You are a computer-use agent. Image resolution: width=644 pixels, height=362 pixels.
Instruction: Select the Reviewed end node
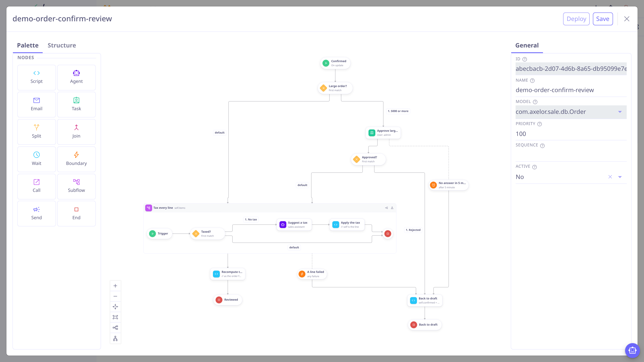[228, 300]
